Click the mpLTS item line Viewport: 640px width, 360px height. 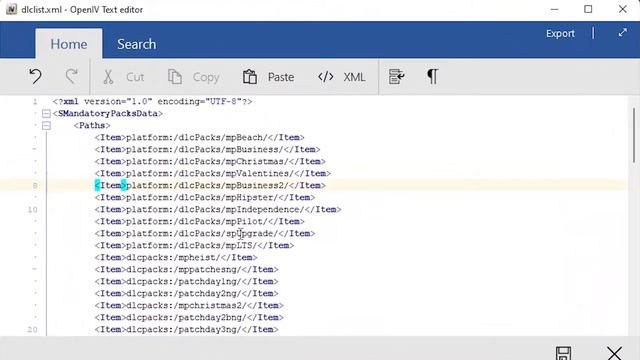click(194, 245)
